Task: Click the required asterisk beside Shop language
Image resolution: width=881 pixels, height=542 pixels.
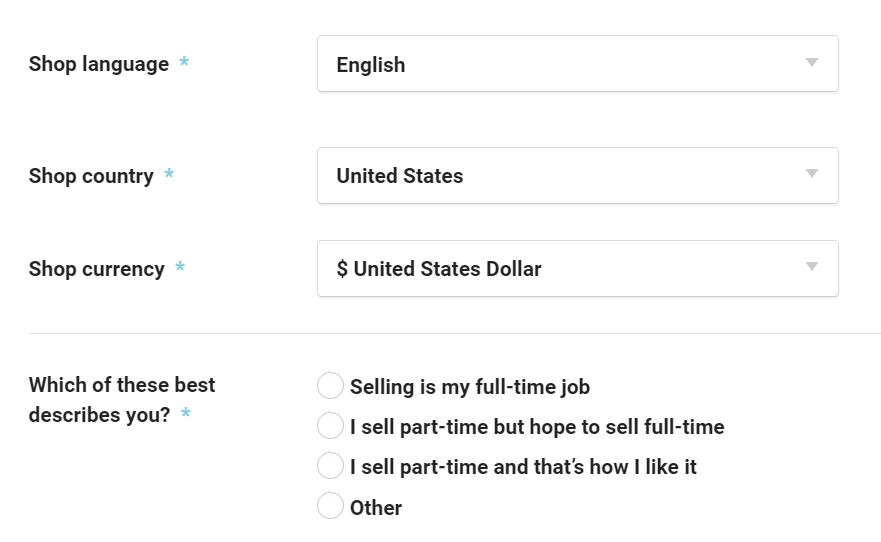Action: [x=184, y=63]
